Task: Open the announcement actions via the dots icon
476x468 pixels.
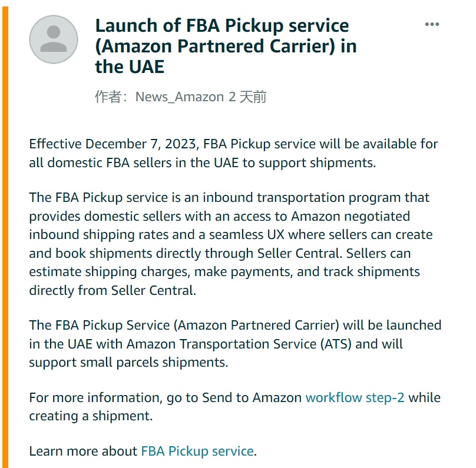Action: coord(432,24)
